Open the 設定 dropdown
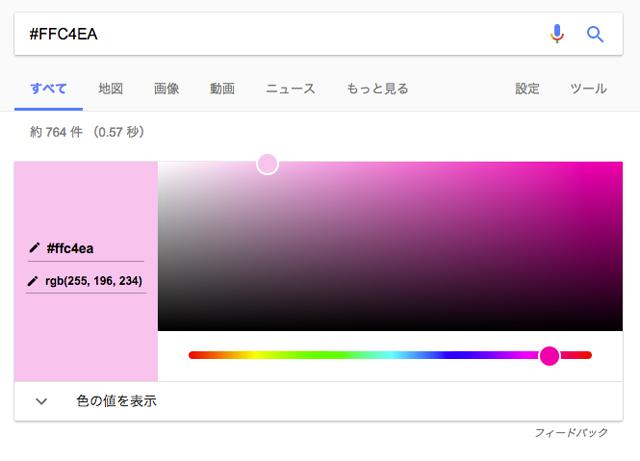Viewport: 640px width, 461px height. (527, 88)
